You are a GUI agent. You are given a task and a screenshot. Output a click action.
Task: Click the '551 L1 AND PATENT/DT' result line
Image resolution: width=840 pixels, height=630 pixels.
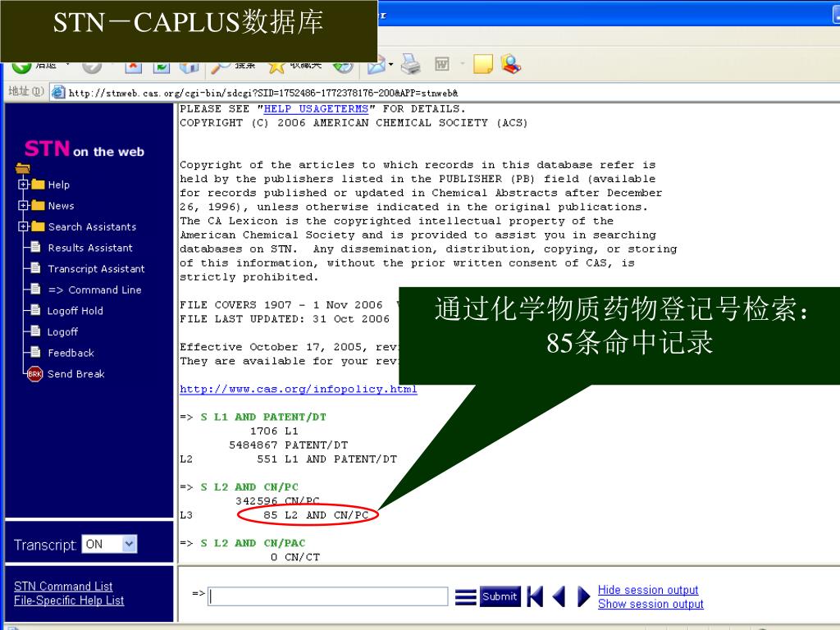[326, 459]
